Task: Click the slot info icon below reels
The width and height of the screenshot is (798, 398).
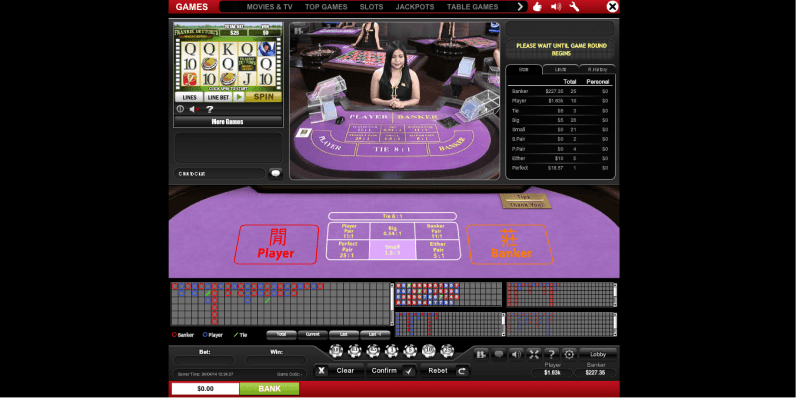Action: (x=180, y=109)
